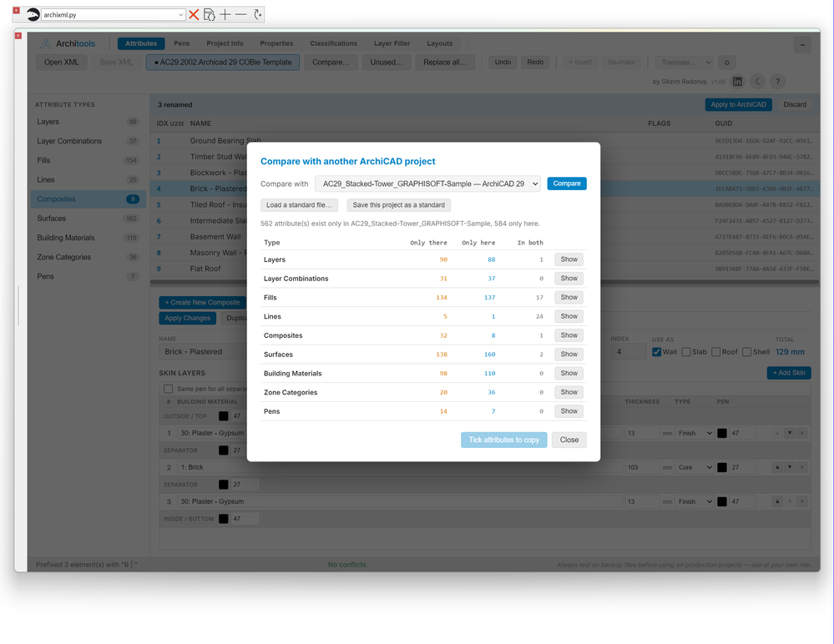Toggle the Wall use-as checkbox
Screen dimensions: 834x644
point(656,352)
